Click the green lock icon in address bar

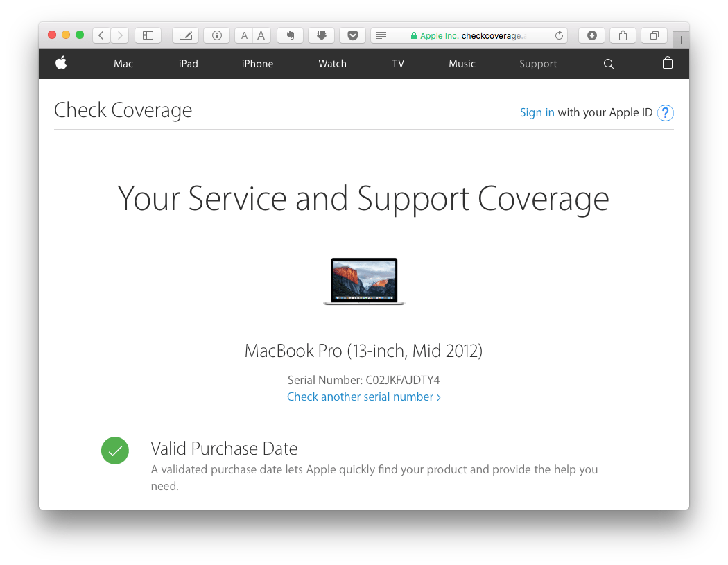414,36
